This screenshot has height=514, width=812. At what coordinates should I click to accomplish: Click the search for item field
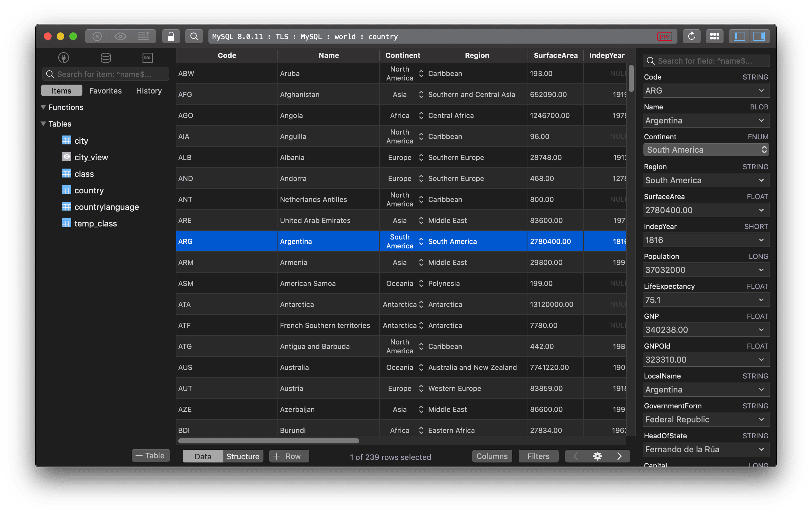[x=106, y=74]
